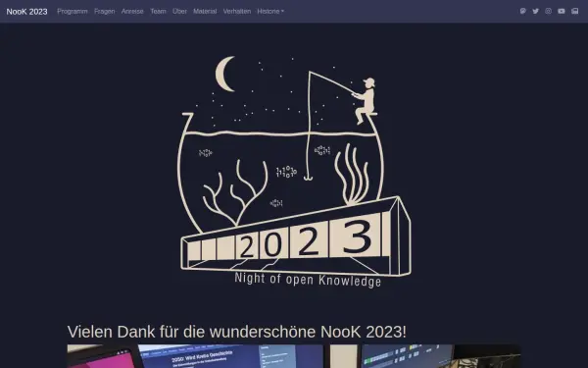This screenshot has height=368, width=588.
Task: Open the Über page
Action: click(x=179, y=11)
